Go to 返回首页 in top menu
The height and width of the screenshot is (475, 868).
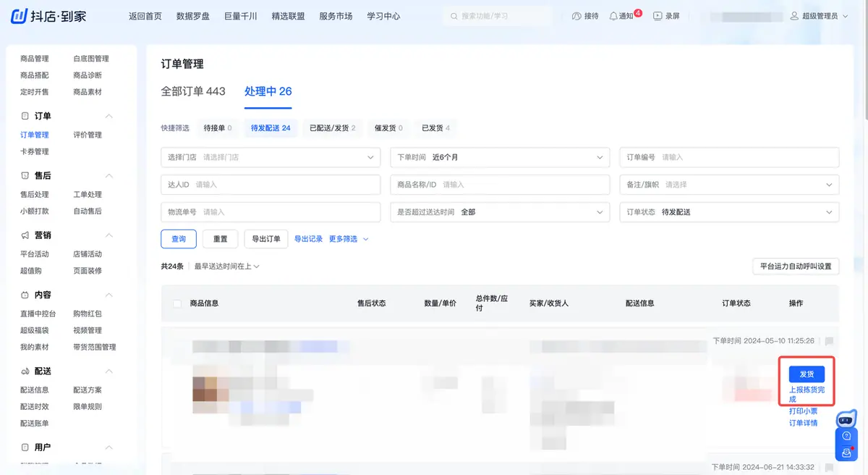tap(145, 16)
